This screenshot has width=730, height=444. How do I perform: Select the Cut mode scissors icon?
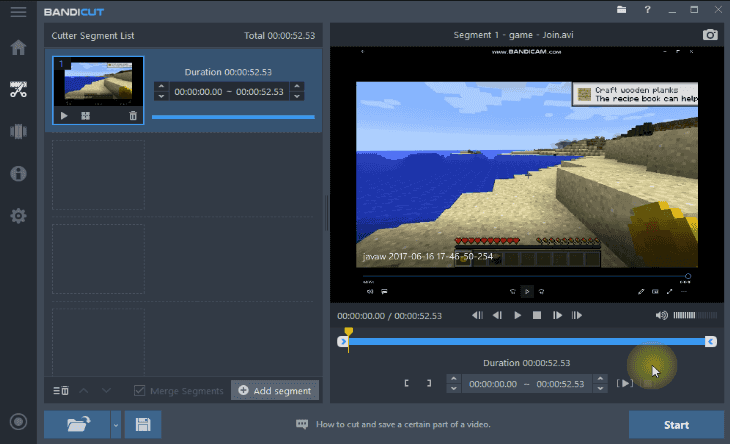click(x=18, y=89)
